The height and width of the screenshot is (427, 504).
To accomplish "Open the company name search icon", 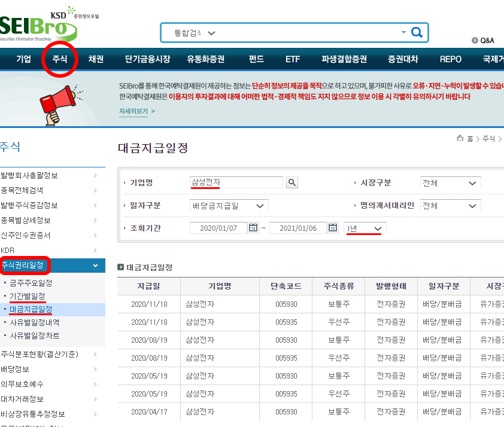I will tap(292, 182).
